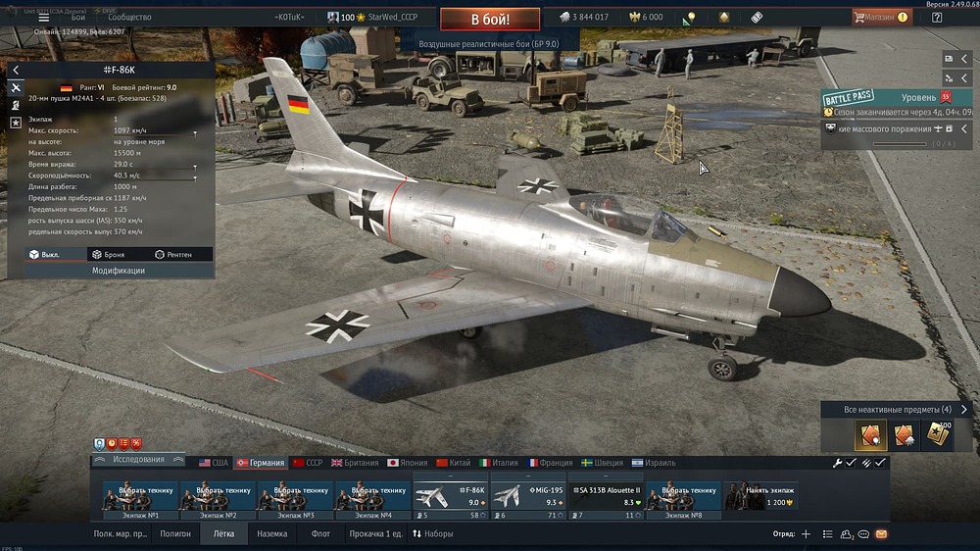Select the MiG-19S vehicle slot

(x=527, y=496)
